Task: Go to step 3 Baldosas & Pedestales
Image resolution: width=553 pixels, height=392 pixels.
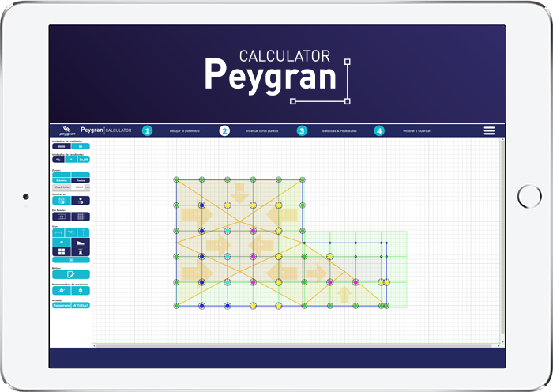Action: pos(302,131)
